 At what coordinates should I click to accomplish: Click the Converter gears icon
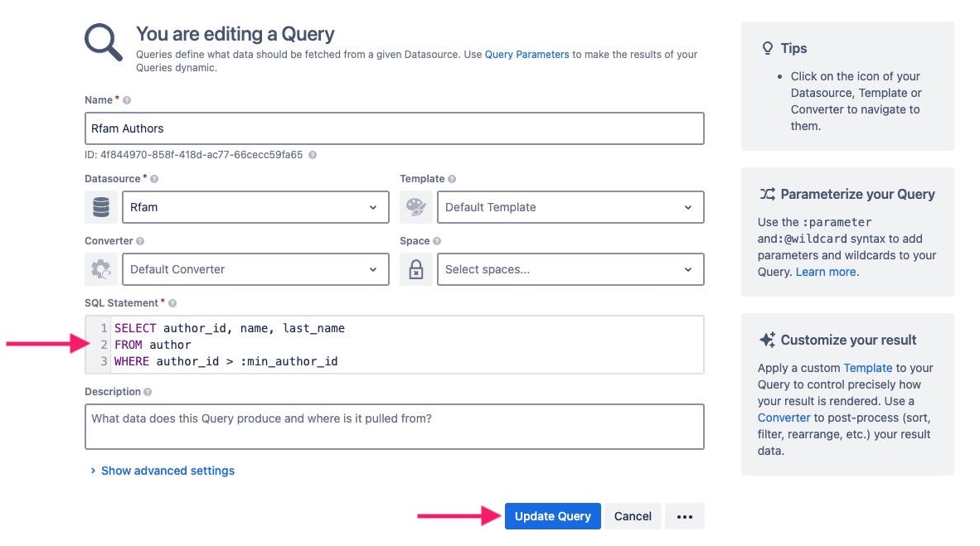pyautogui.click(x=100, y=269)
